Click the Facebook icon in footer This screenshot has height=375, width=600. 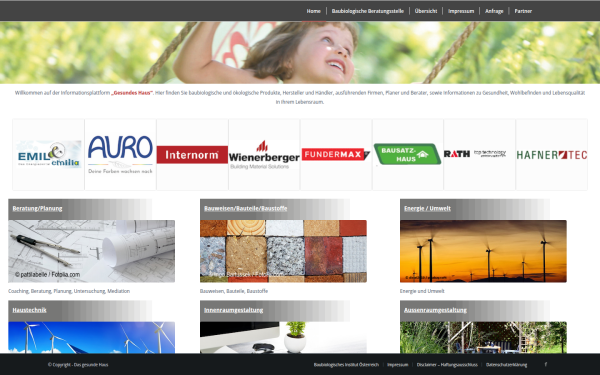point(546,364)
